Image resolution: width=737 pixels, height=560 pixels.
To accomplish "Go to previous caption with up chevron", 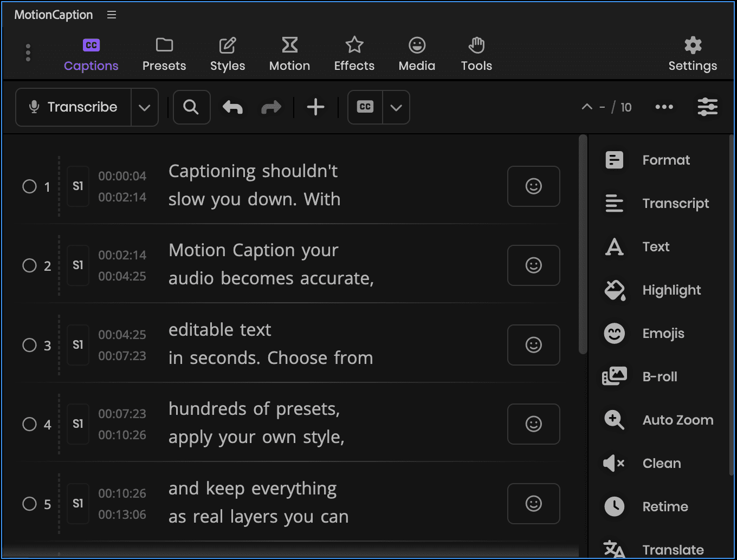I will tap(587, 107).
